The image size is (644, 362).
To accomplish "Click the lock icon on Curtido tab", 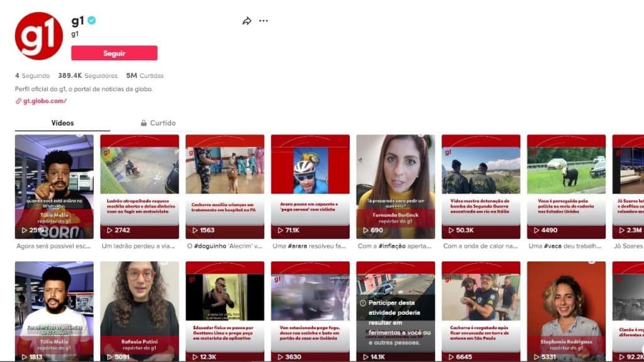I will 143,123.
